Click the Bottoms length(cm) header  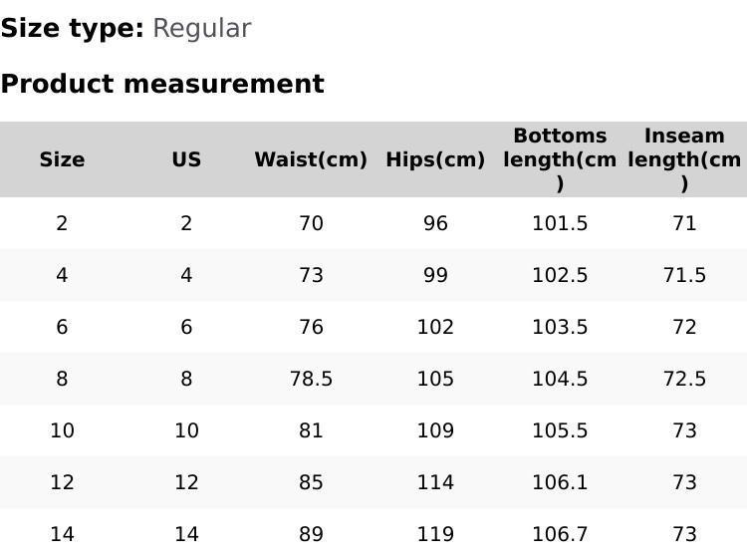pyautogui.click(x=560, y=159)
